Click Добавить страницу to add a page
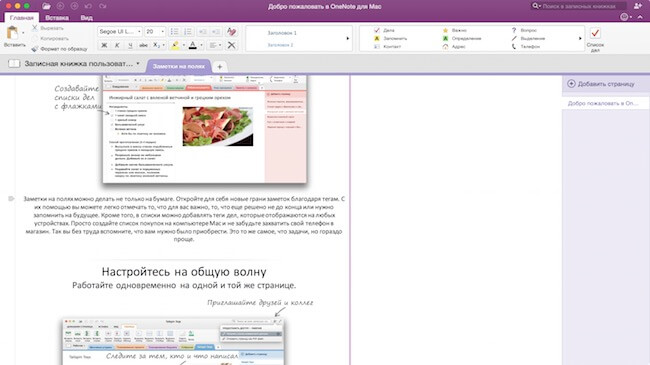This screenshot has width=650, height=365. (601, 84)
